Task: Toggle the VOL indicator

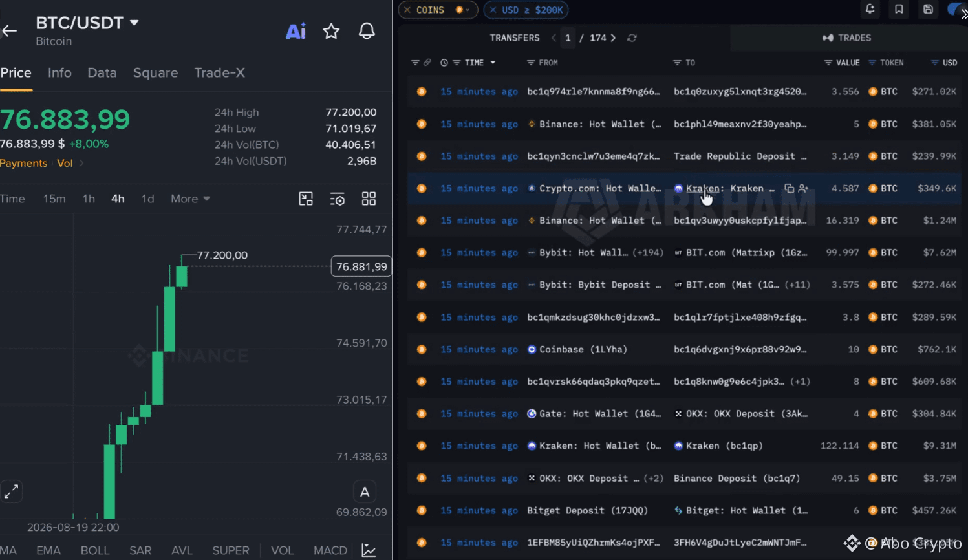Action: tap(282, 550)
